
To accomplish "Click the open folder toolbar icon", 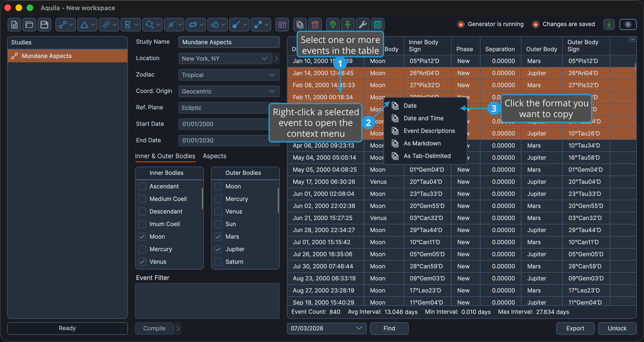I will (x=29, y=25).
